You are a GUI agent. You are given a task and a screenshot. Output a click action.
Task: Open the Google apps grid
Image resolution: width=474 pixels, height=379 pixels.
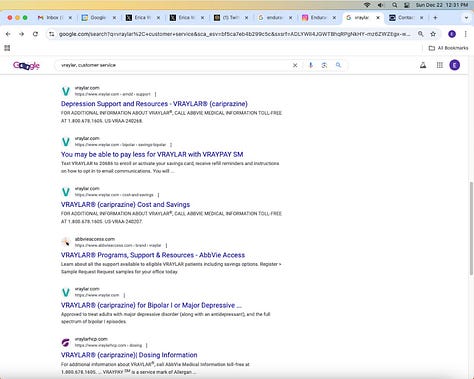[x=440, y=65]
